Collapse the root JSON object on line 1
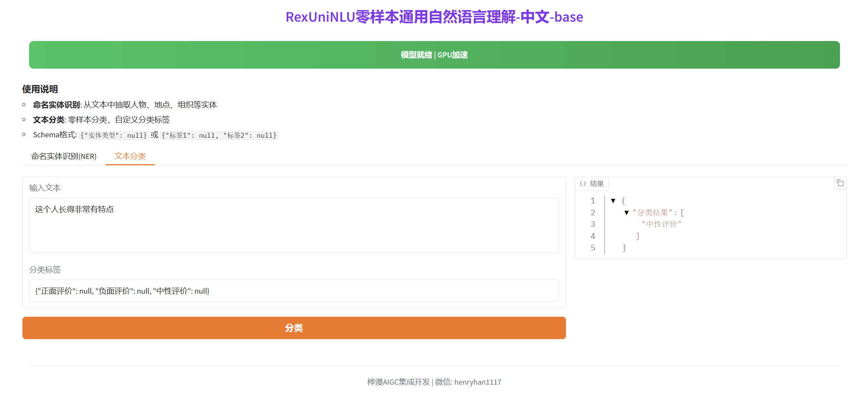 point(613,201)
